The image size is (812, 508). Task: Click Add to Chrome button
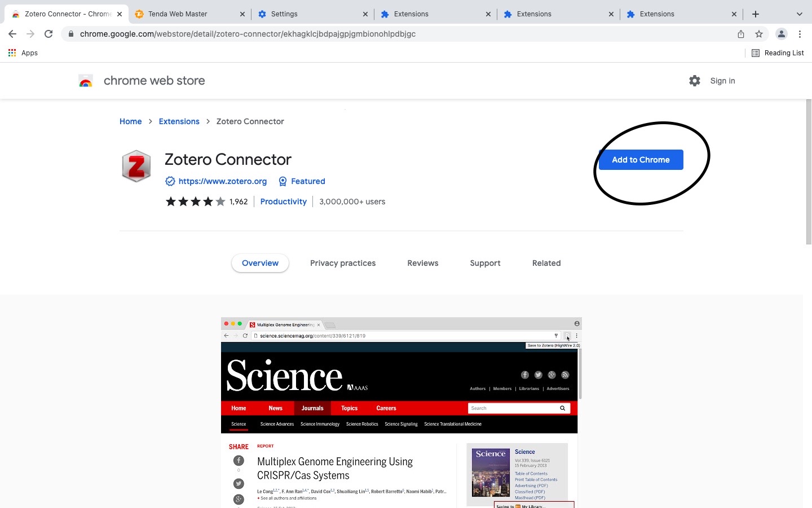(x=641, y=160)
